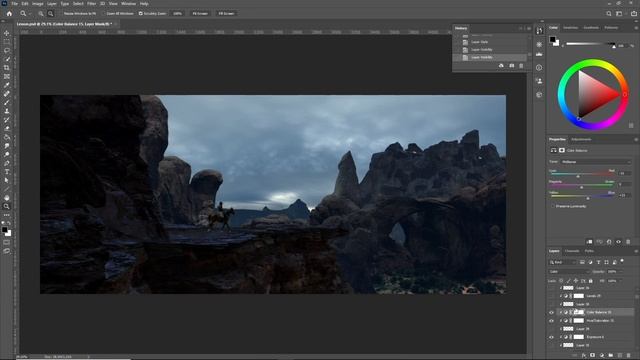640x360 pixels.
Task: Select the Eraser tool
Action: [7, 128]
